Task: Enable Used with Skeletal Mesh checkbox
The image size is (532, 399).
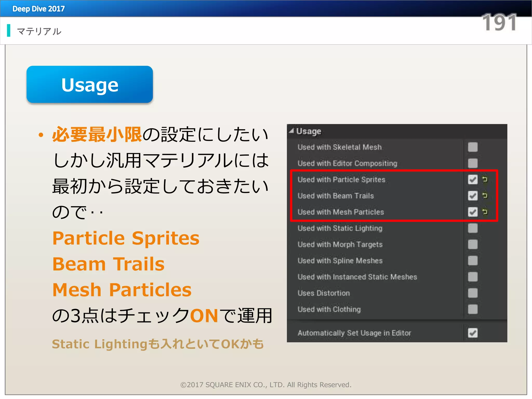Action: coord(473,147)
